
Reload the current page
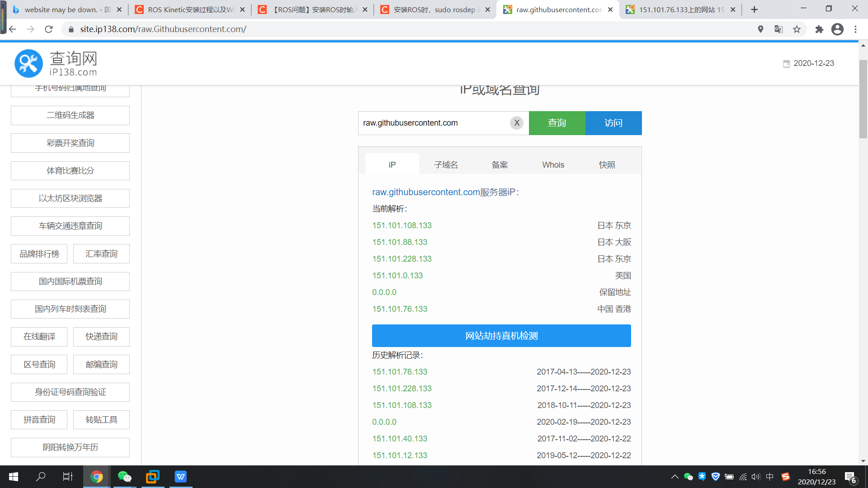pyautogui.click(x=49, y=29)
